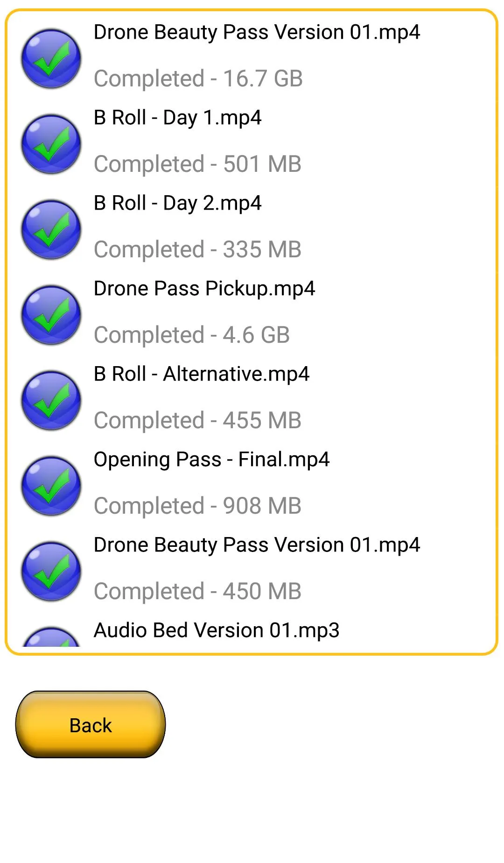Select file name B Roll - Day 1.mp4
Viewport: 504px width, 863px height.
(177, 118)
